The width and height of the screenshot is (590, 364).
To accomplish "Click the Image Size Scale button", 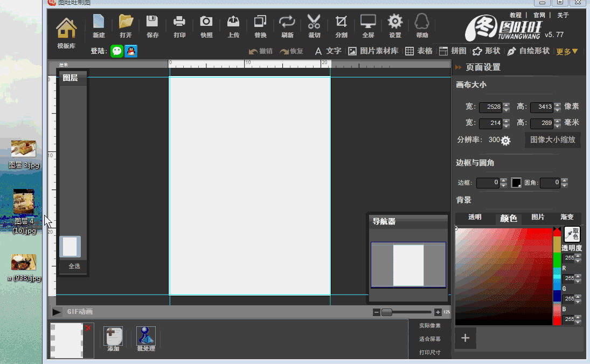I will 553,140.
